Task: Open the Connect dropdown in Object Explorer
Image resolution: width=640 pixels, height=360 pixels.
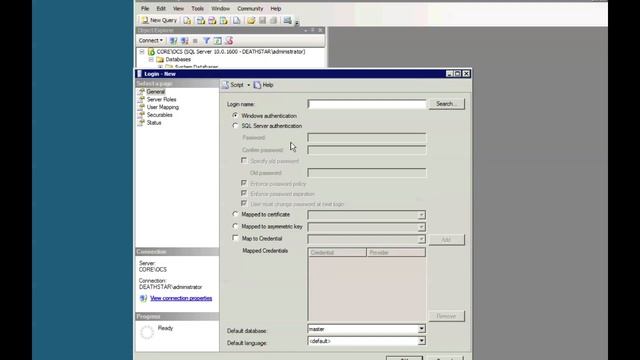Action: coord(151,40)
